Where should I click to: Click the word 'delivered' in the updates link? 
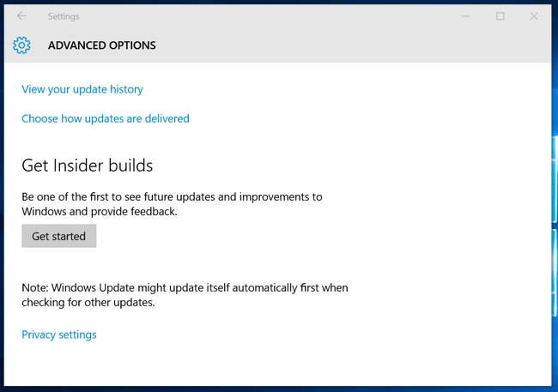coord(167,118)
